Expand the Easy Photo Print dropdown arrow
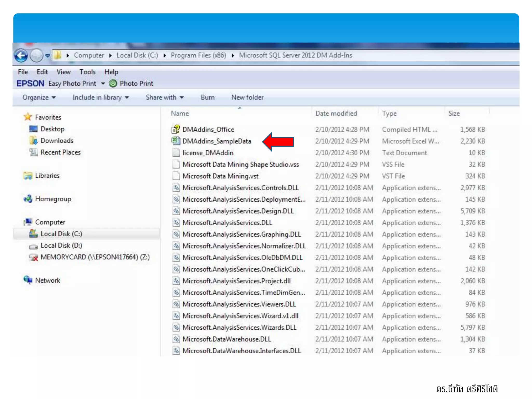 click(103, 83)
